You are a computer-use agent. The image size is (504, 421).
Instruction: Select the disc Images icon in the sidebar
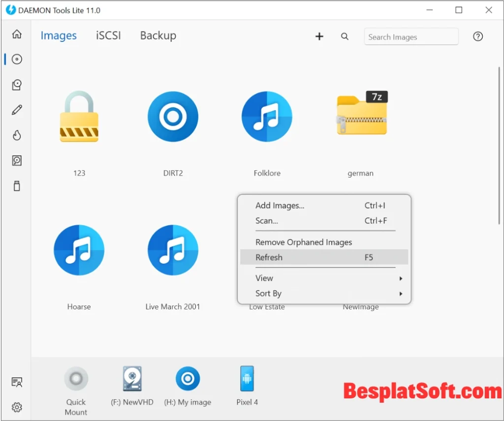[x=17, y=59]
